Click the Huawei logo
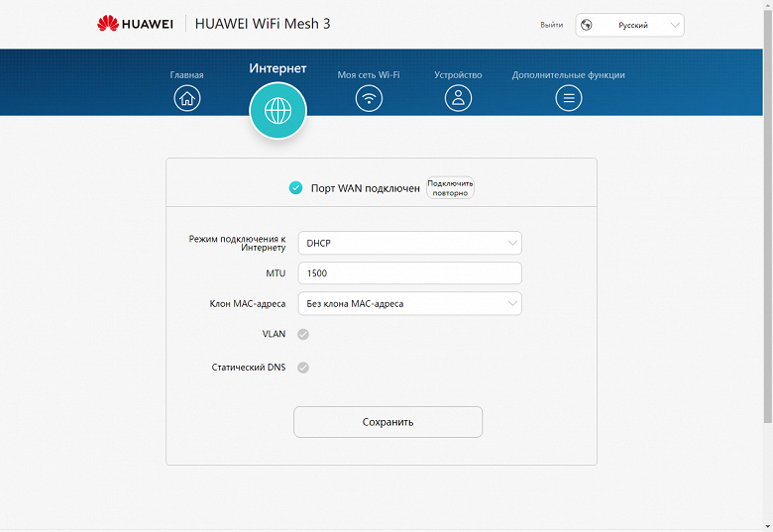This screenshot has width=773, height=532. click(x=135, y=24)
